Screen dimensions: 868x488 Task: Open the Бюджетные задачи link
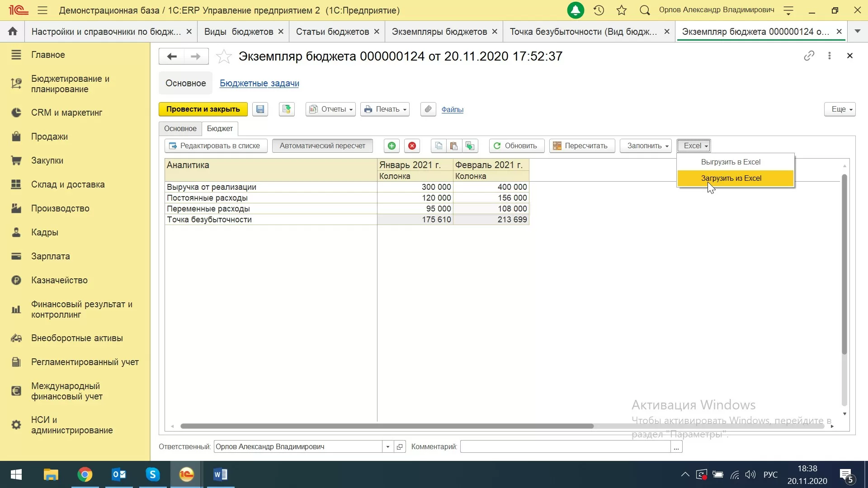pyautogui.click(x=259, y=84)
